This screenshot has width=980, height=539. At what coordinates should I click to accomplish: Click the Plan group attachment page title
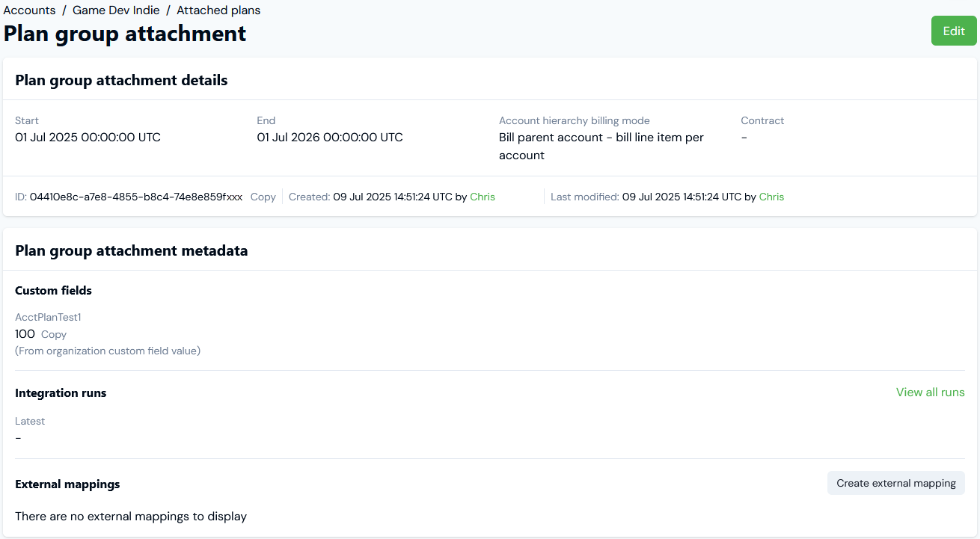point(125,34)
